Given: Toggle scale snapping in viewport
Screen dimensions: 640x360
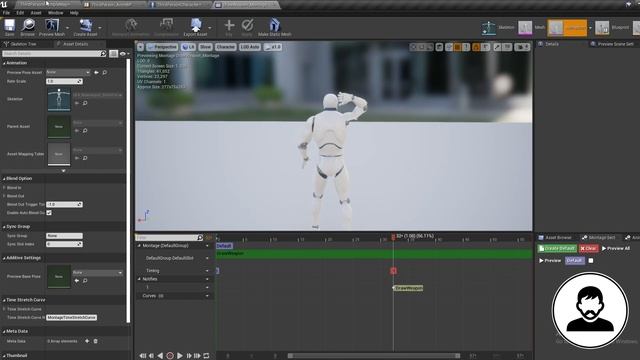Looking at the screenshot, I should [497, 47].
